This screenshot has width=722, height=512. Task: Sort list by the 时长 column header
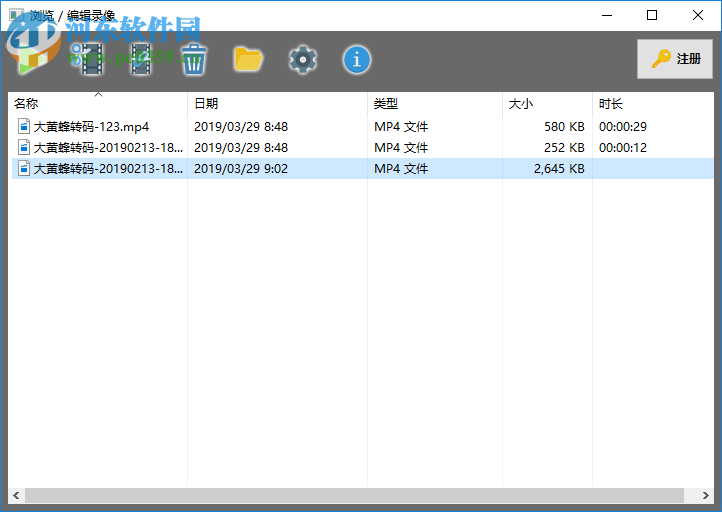[653, 104]
